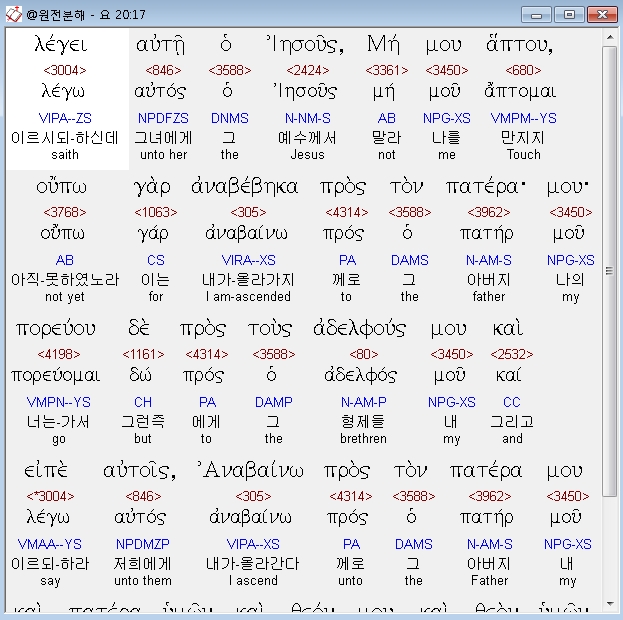Click Strong's number <2532> above καί
This screenshot has width=623, height=620.
[x=512, y=355]
